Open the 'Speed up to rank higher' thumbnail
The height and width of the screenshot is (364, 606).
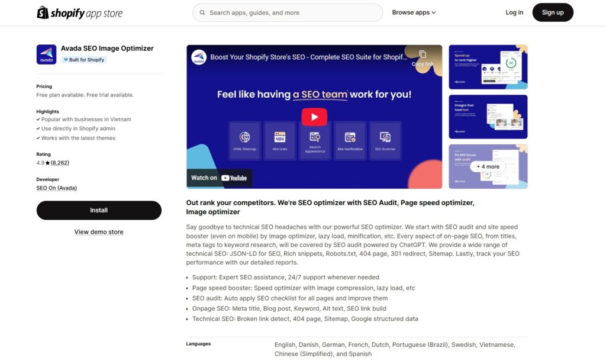pos(488,67)
